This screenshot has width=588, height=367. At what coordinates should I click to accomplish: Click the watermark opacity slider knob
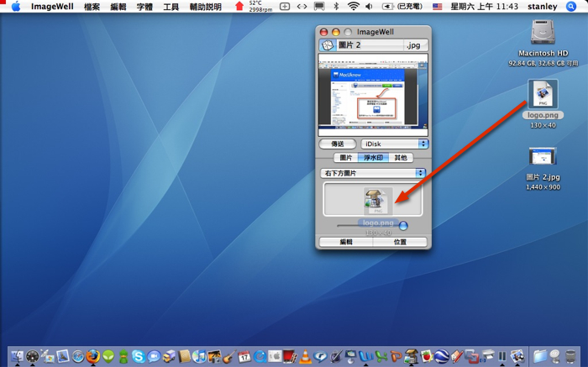tap(403, 226)
